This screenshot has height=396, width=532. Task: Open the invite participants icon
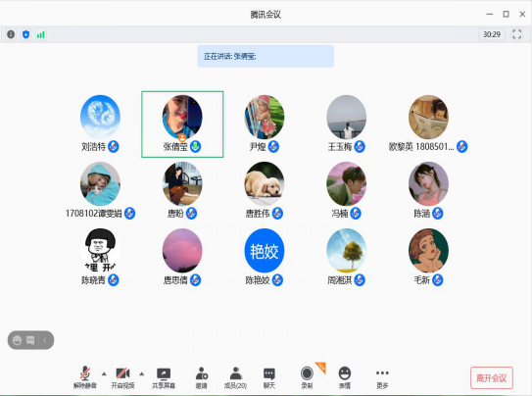click(x=202, y=378)
